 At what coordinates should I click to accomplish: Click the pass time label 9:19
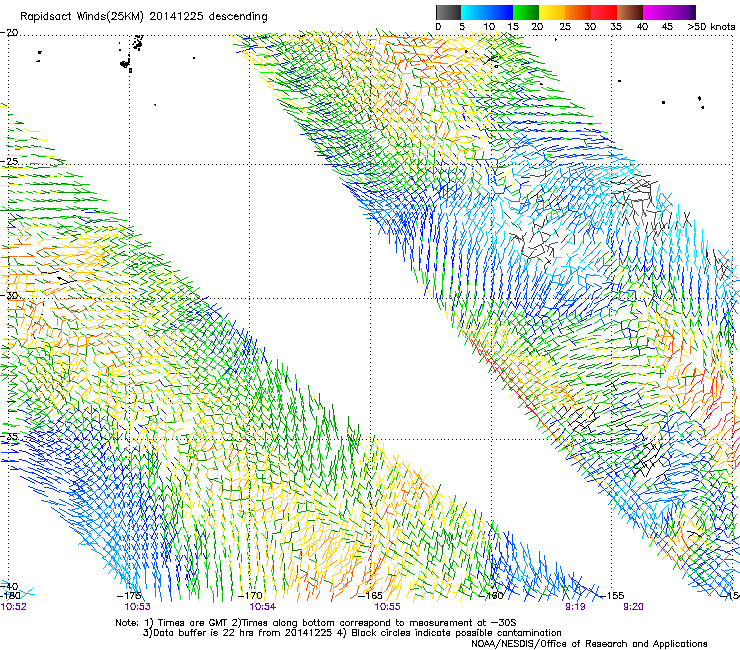(x=575, y=607)
